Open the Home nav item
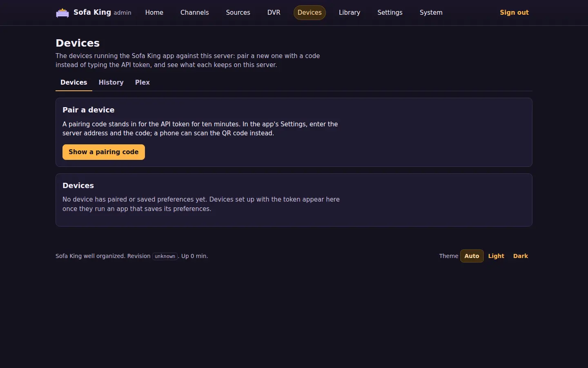Image resolution: width=588 pixels, height=368 pixels. pyautogui.click(x=154, y=13)
